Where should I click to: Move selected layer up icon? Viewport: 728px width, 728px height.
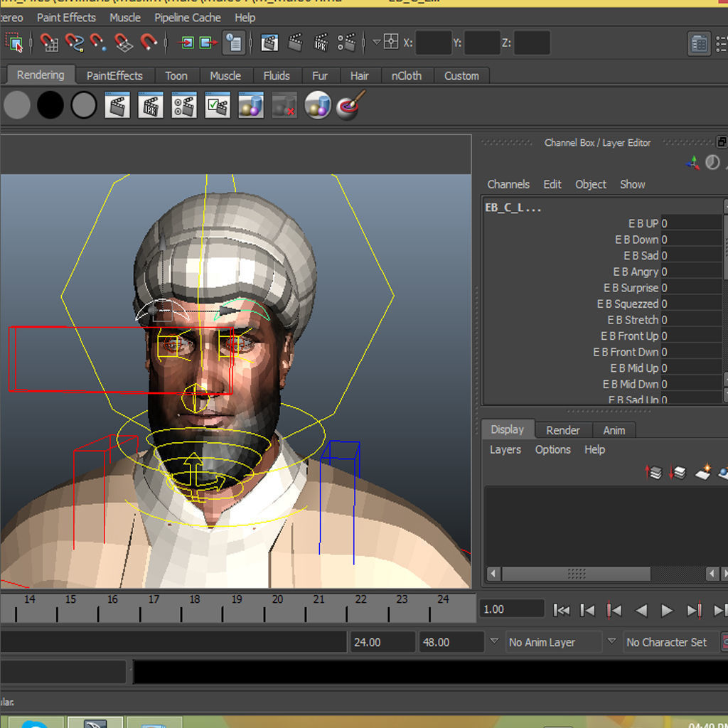pos(654,473)
